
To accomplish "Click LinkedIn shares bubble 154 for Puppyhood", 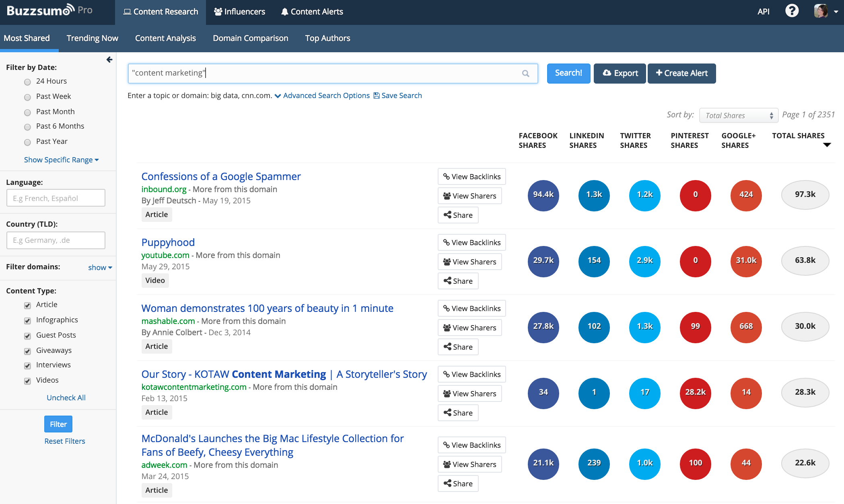I will [x=594, y=261].
